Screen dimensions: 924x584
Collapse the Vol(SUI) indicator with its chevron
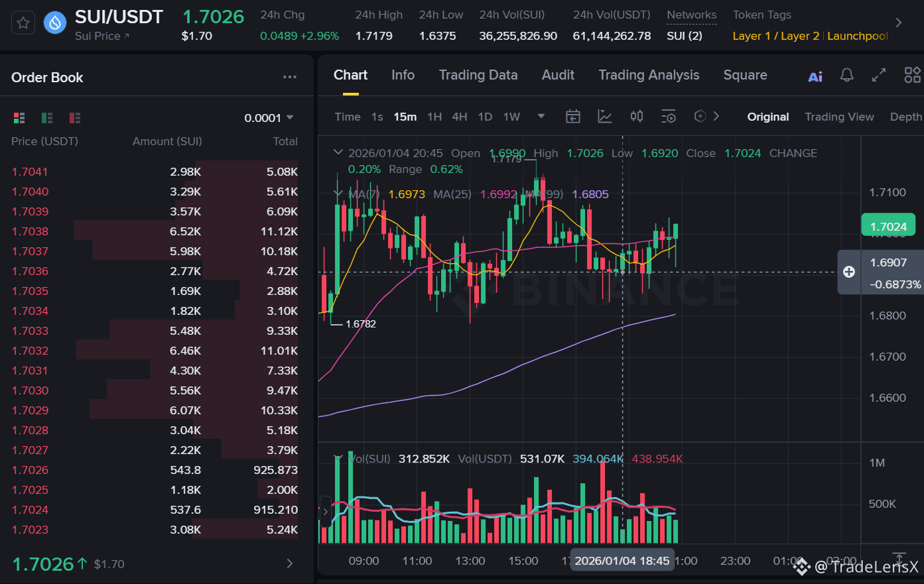(338, 458)
